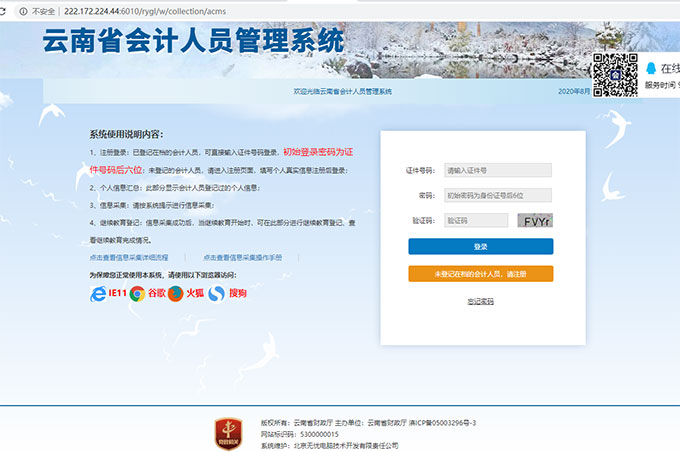Click the Chrome (谷歌) browser icon

tap(137, 293)
